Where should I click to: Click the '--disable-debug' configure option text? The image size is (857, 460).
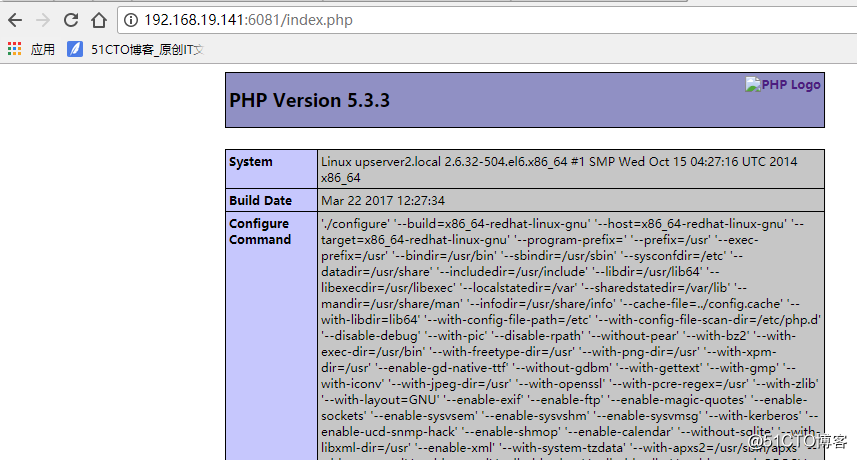(x=370, y=336)
